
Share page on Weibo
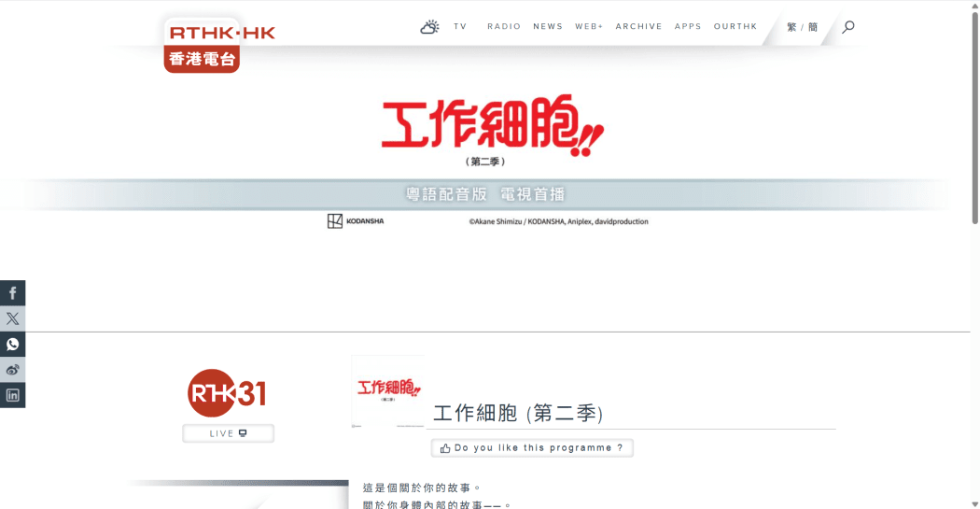click(12, 370)
